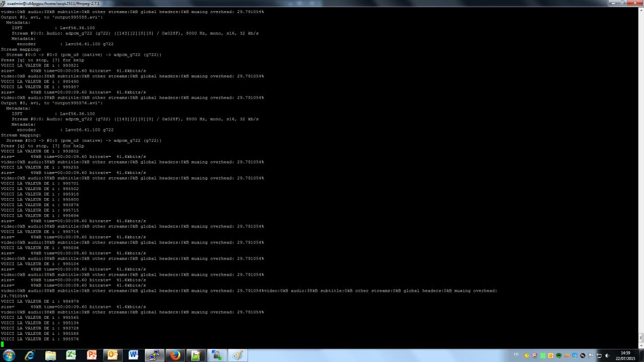Open Windows Explorer folder icon

coord(50,355)
